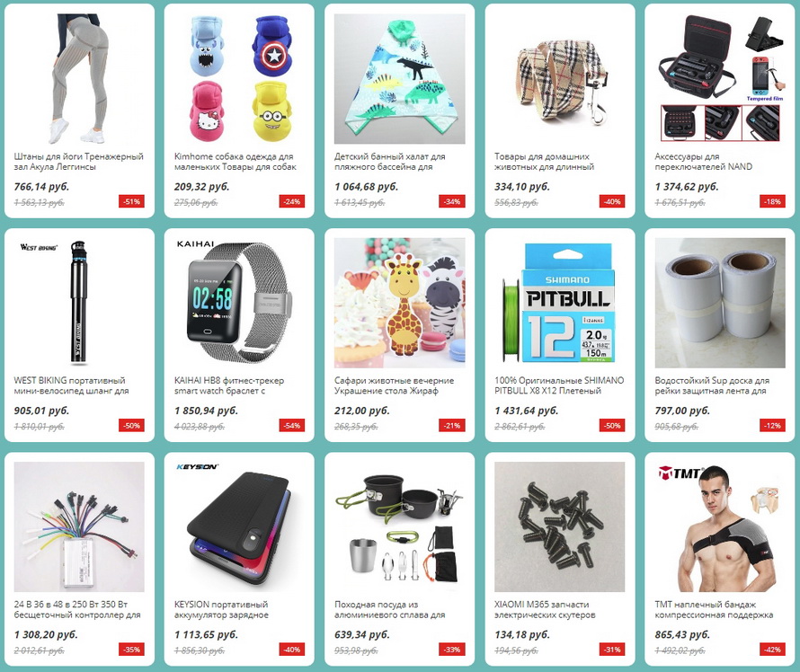Open the TMT shoulder brace product image
This screenshot has height=672, width=800.
coord(720,526)
